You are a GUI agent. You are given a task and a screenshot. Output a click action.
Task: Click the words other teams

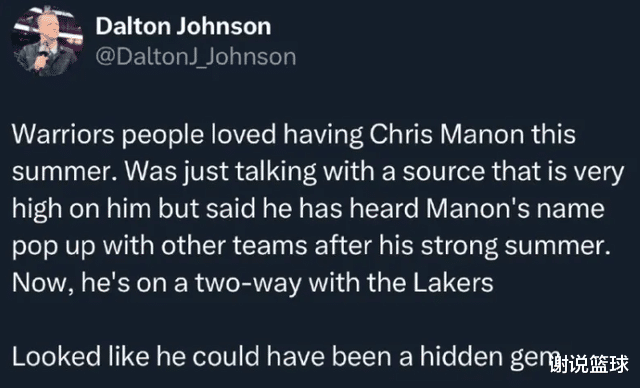coord(234,246)
